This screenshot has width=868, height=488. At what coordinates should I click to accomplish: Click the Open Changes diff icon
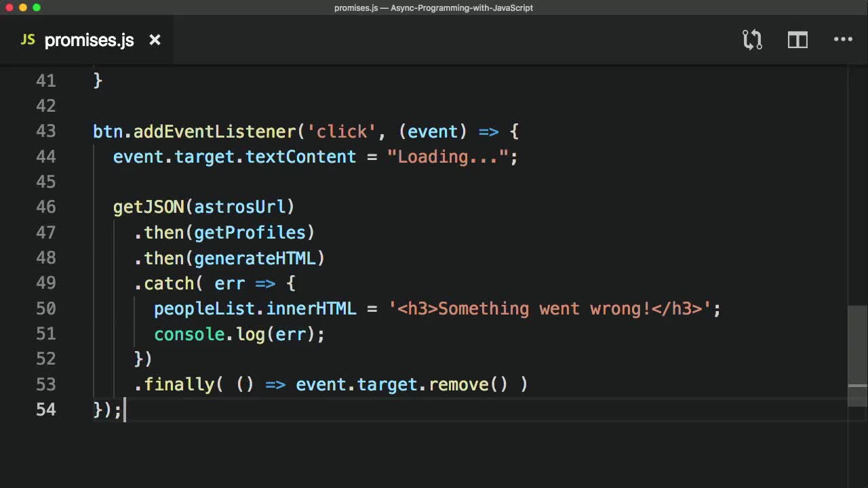point(752,40)
